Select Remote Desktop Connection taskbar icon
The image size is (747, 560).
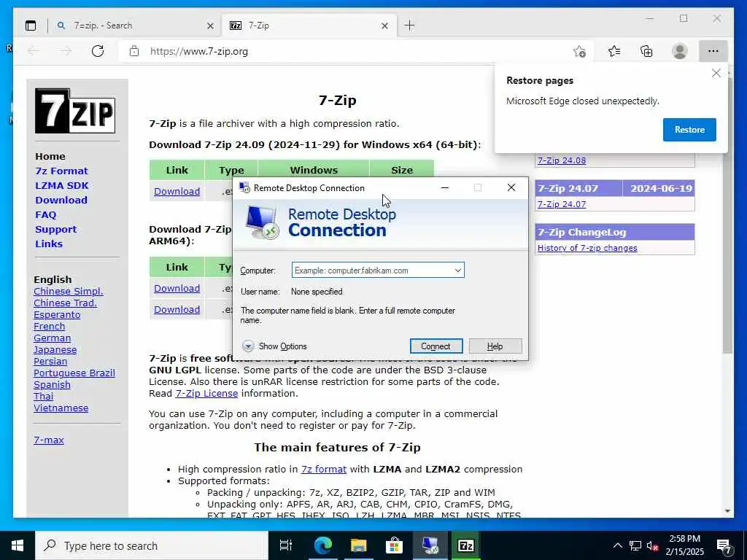[430, 545]
